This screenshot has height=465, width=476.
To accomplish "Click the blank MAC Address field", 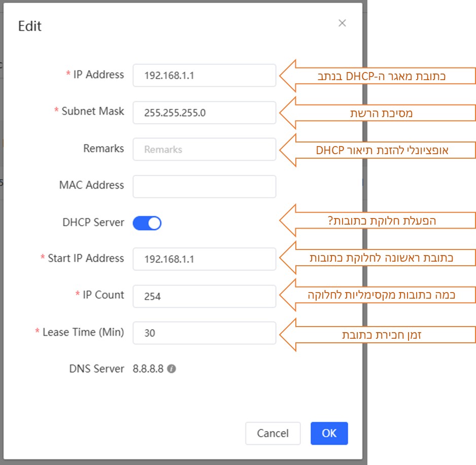I will click(204, 186).
